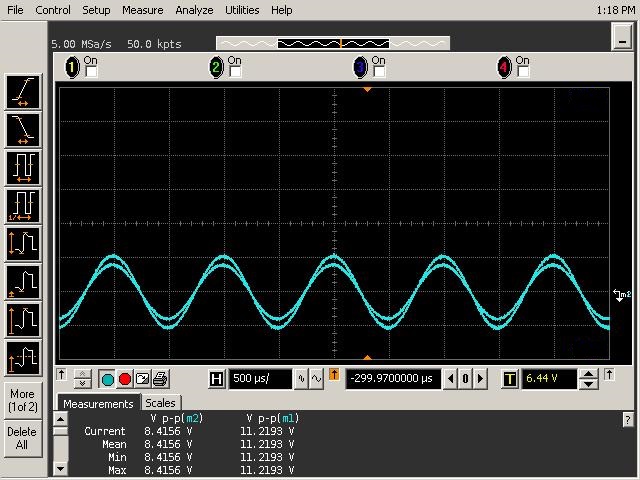
Task: Click the channel 4 red number badge
Action: (504, 67)
